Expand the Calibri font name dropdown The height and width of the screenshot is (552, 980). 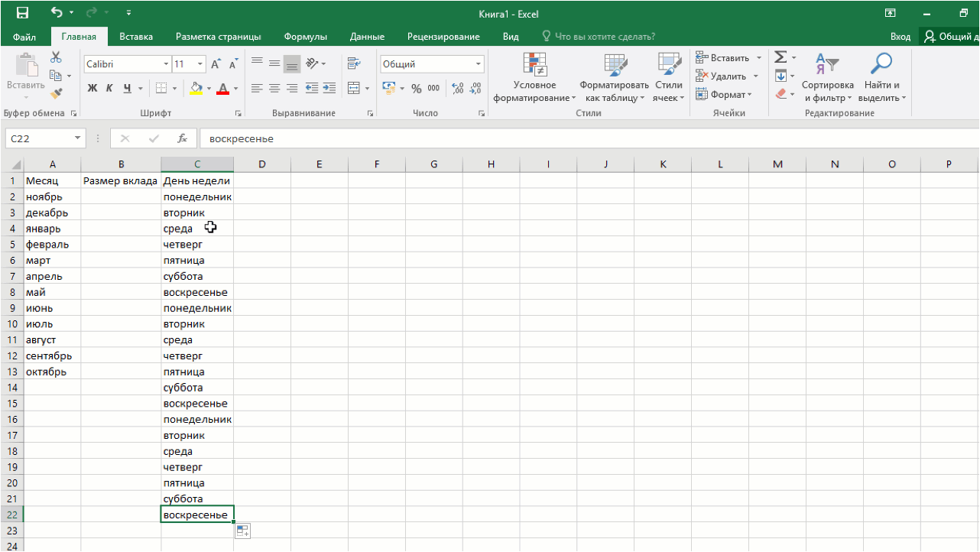point(166,64)
